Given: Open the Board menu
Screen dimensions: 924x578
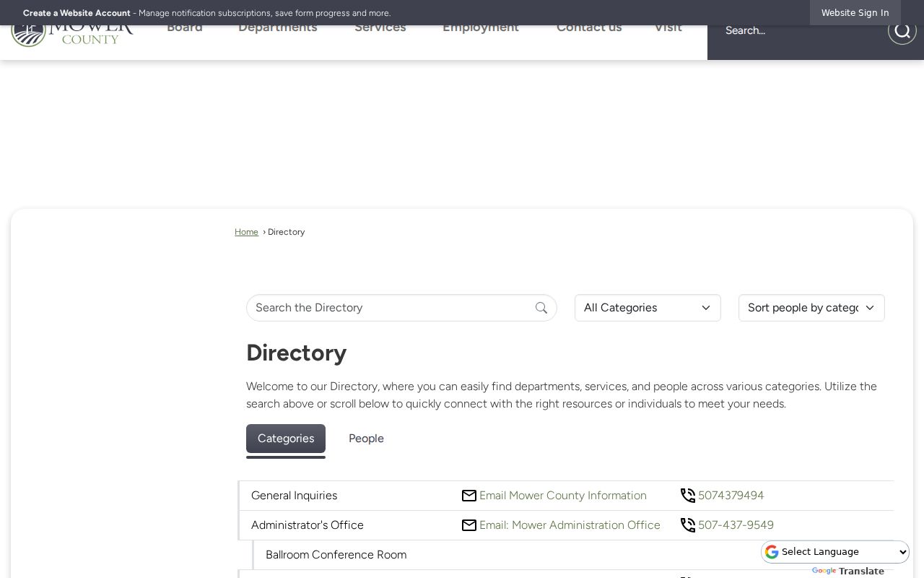Looking at the screenshot, I should [x=185, y=29].
